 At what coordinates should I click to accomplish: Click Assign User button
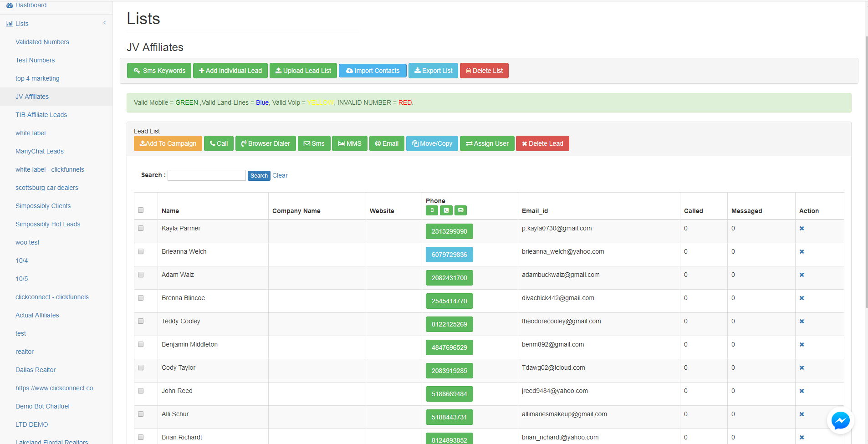click(487, 143)
